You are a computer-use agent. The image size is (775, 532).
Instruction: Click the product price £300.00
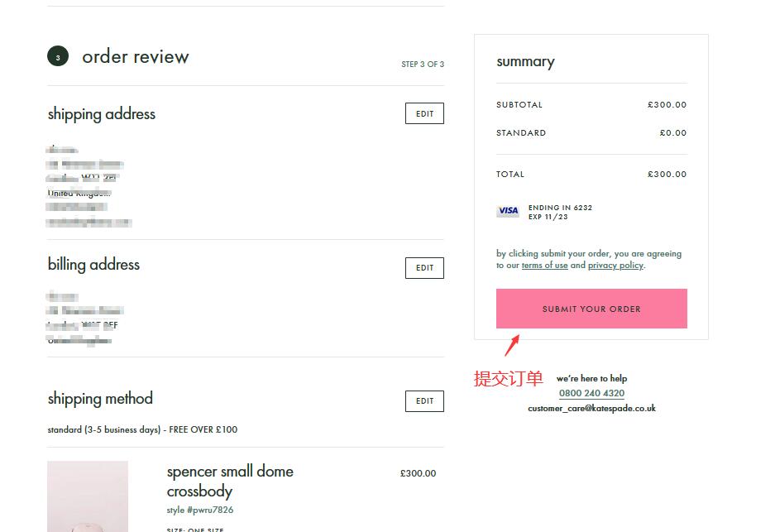click(419, 473)
